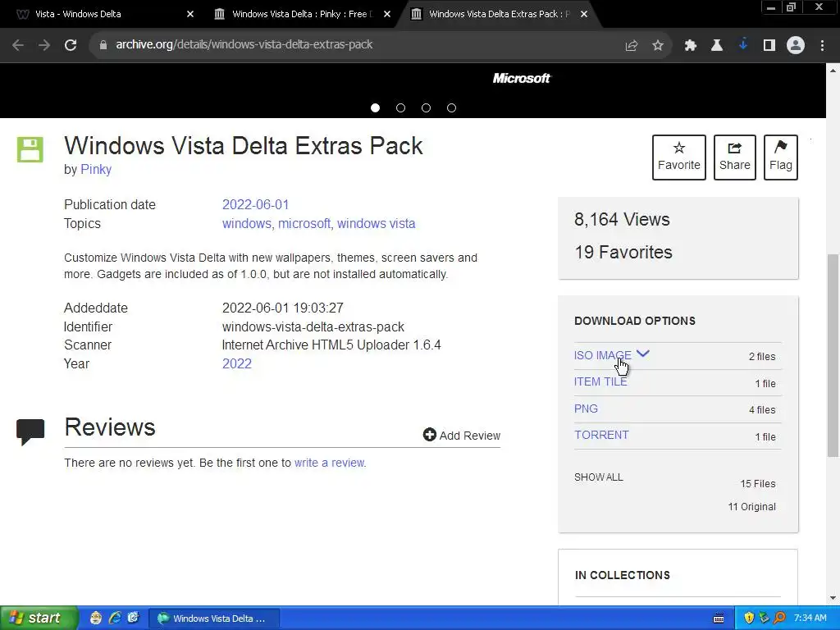Click scrollbar up arrow

click(x=833, y=71)
